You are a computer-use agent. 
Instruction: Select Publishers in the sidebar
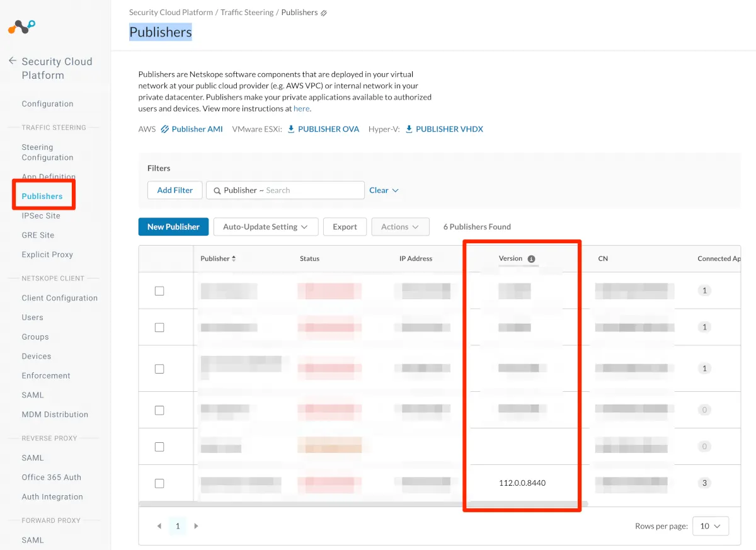click(42, 196)
